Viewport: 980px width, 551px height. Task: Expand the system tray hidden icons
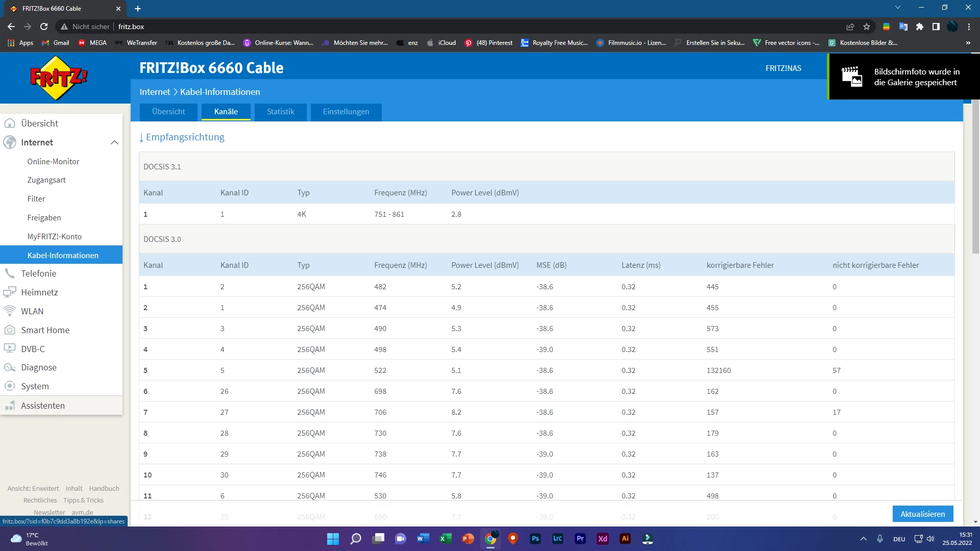pos(863,539)
